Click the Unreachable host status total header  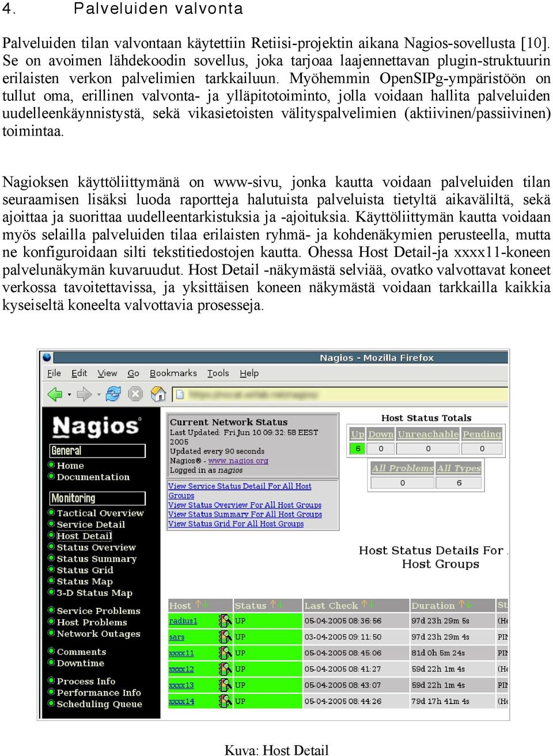click(x=428, y=434)
